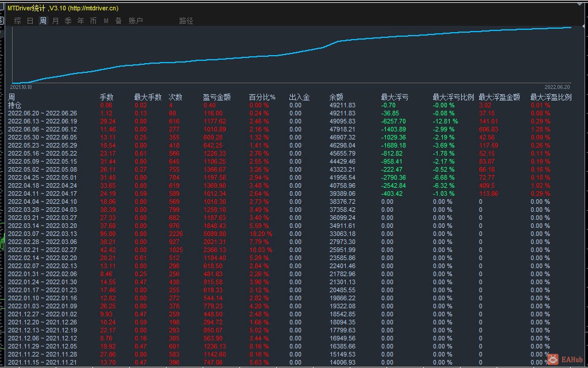Click the 最大手数 column header
588x368 pixels.
pyautogui.click(x=148, y=98)
